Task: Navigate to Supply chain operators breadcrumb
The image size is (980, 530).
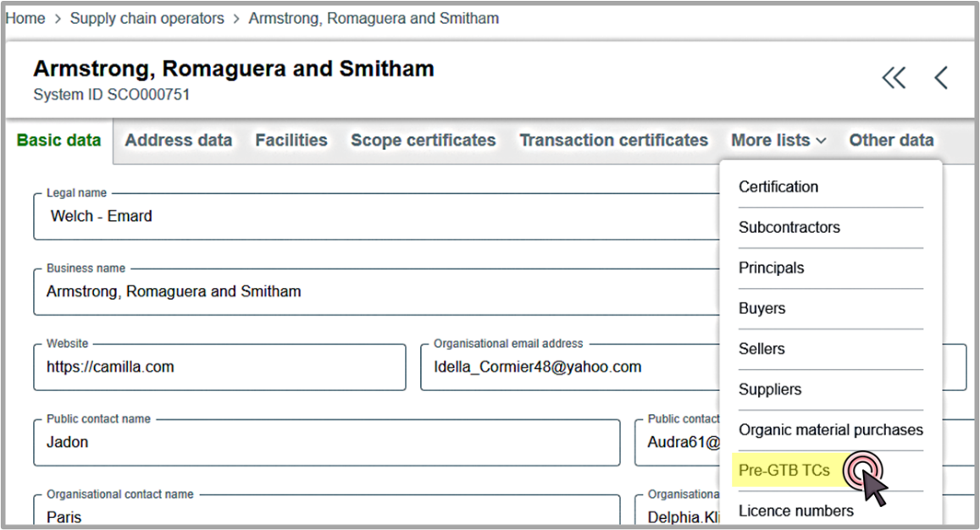Action: [147, 18]
